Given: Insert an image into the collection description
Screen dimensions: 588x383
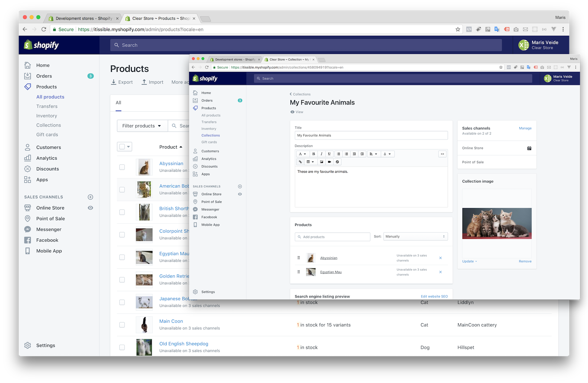Looking at the screenshot, I should pyautogui.click(x=322, y=162).
